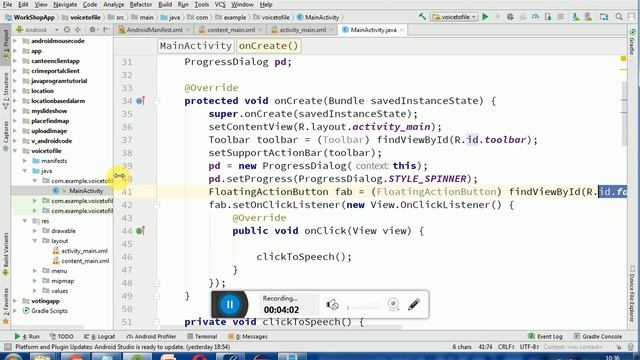Open the Structure tool window tab
The width and height of the screenshot is (640, 360).
(6, 91)
